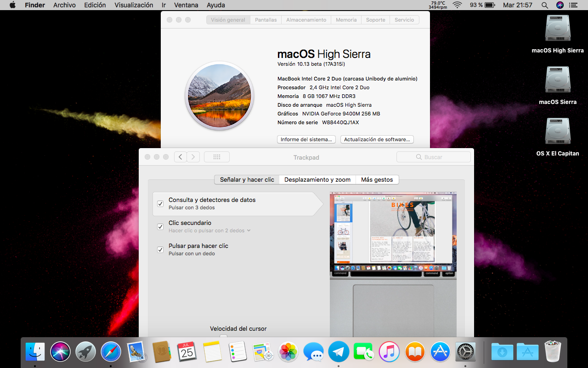
Task: Switch to Almacenamiento tab
Action: click(306, 20)
